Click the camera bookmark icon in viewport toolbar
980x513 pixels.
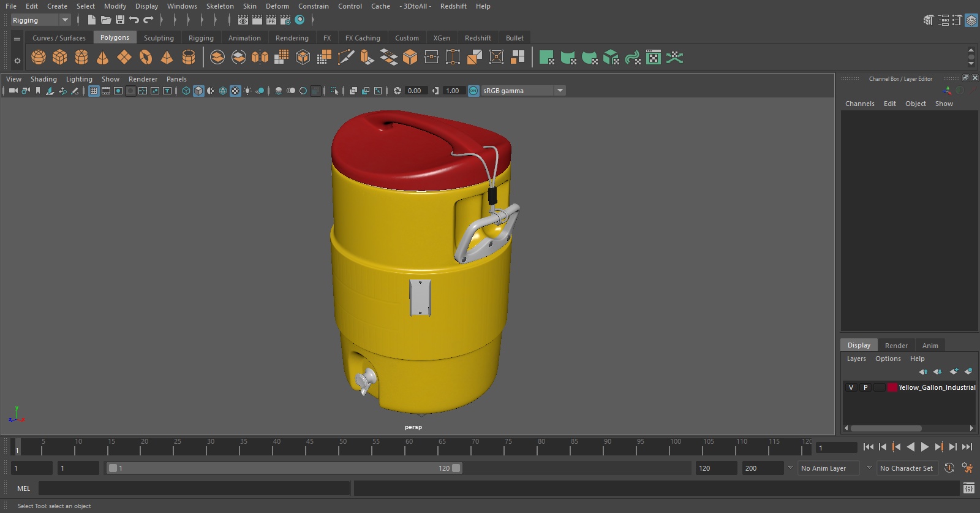38,91
